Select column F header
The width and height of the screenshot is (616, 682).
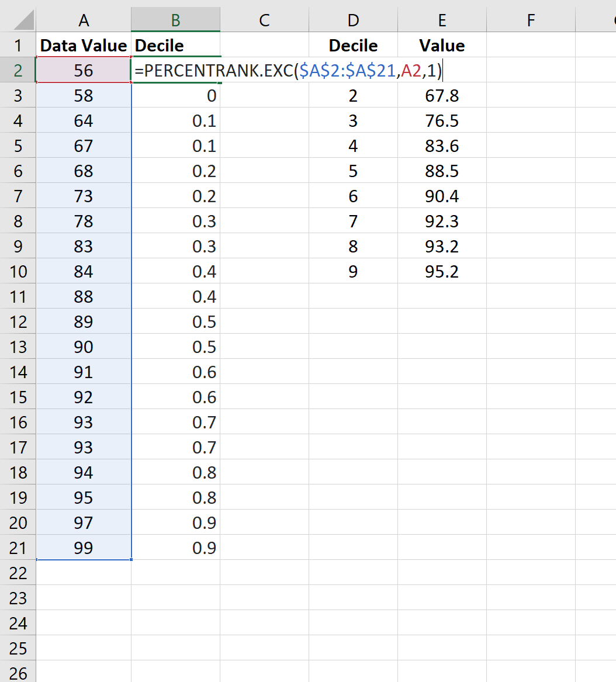tap(530, 19)
